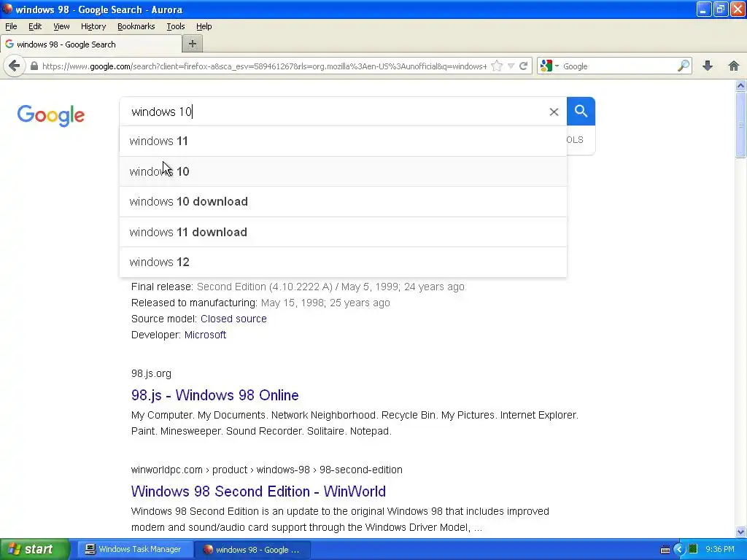Choose the 'windows 10' suggestion
The height and width of the screenshot is (560, 747).
(343, 171)
